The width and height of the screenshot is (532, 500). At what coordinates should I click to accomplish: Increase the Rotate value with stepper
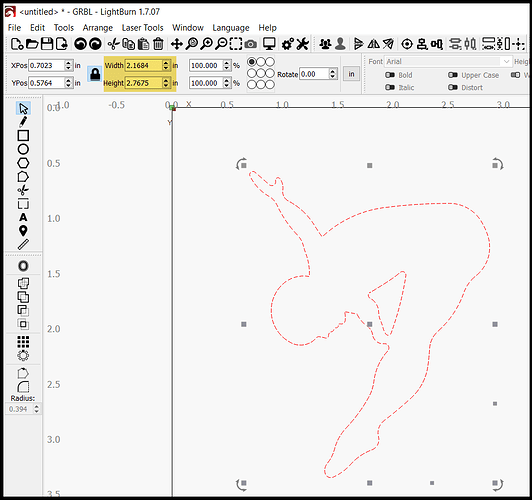pos(333,72)
